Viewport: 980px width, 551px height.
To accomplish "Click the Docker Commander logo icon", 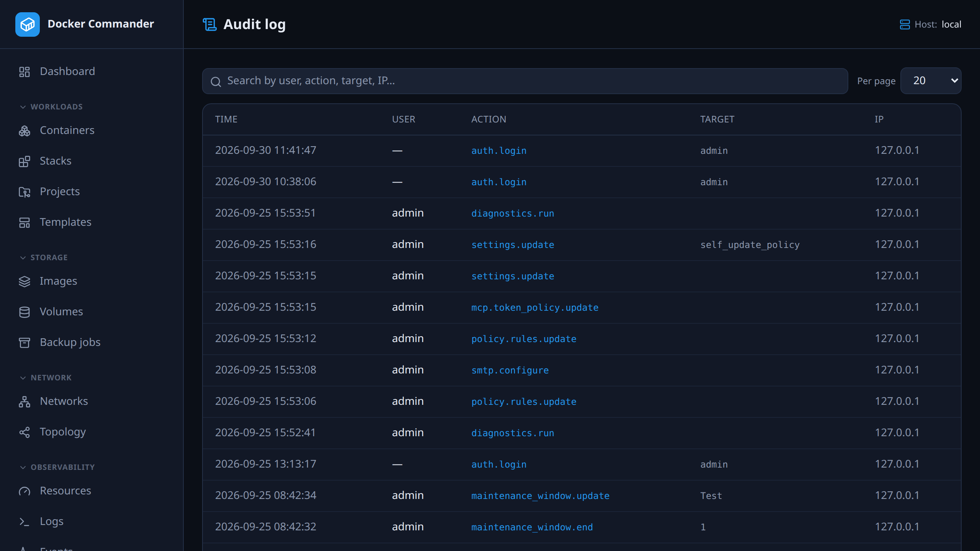I will click(27, 24).
